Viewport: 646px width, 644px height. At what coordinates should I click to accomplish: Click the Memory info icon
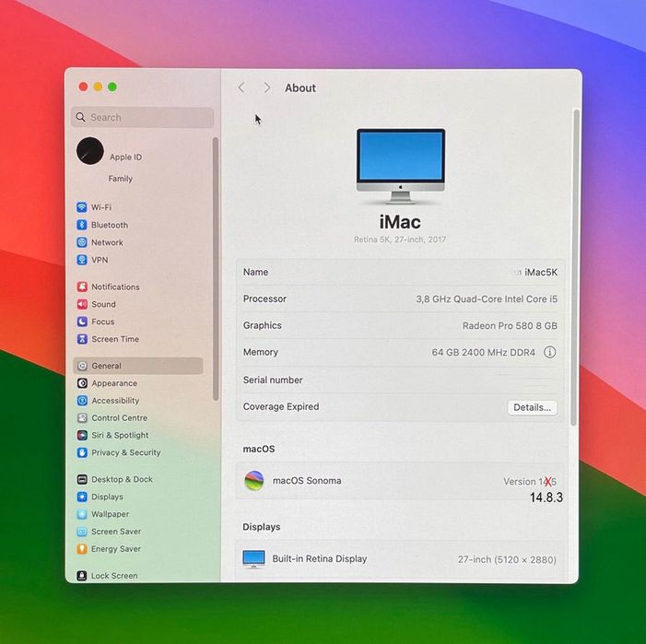[x=549, y=352]
